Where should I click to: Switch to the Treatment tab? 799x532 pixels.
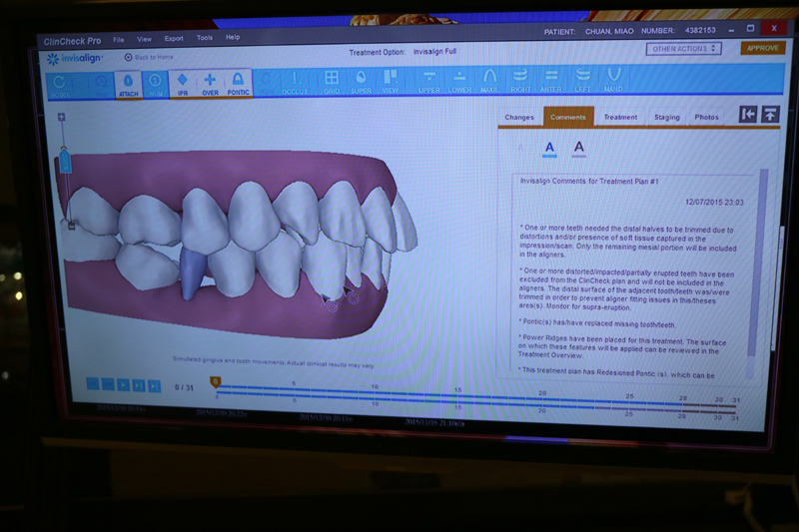(x=620, y=117)
